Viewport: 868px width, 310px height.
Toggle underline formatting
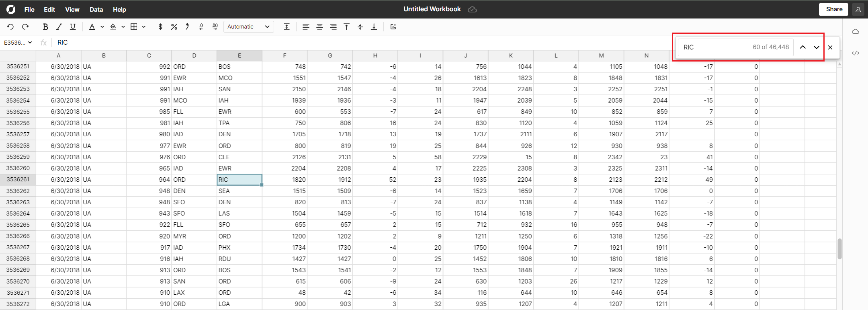click(73, 27)
